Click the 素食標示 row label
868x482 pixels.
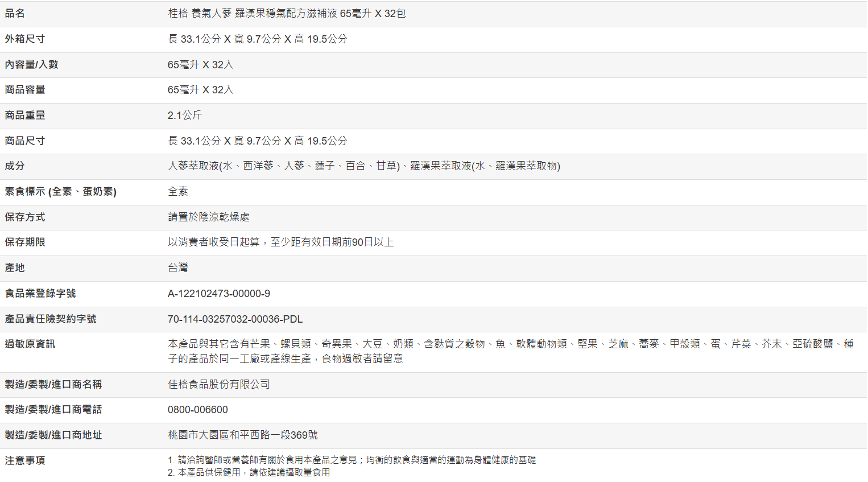(x=61, y=192)
